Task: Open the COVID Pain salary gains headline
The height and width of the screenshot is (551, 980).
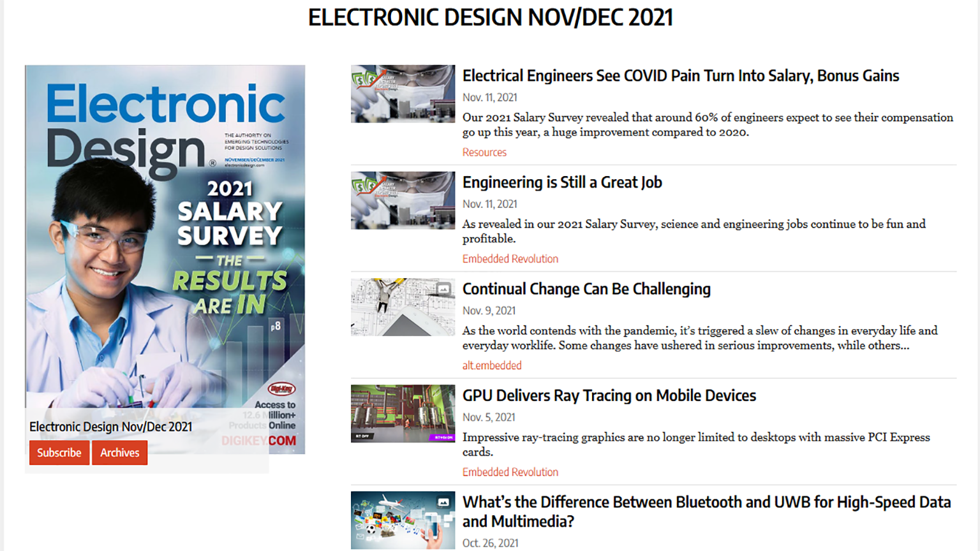Action: point(680,76)
